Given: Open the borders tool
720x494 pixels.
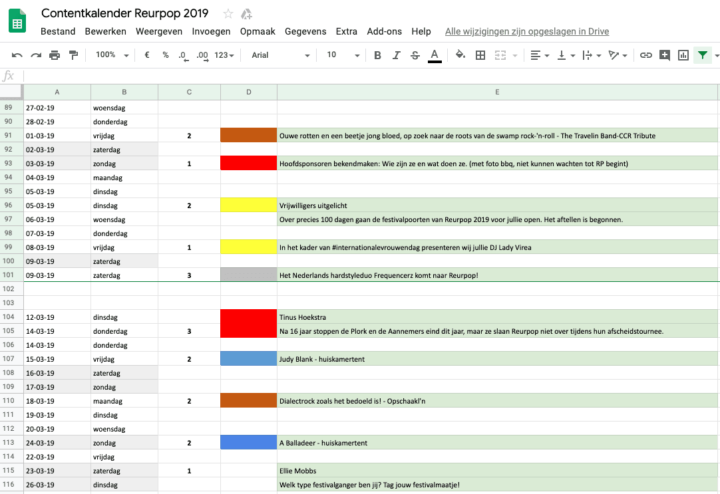Looking at the screenshot, I should click(480, 55).
